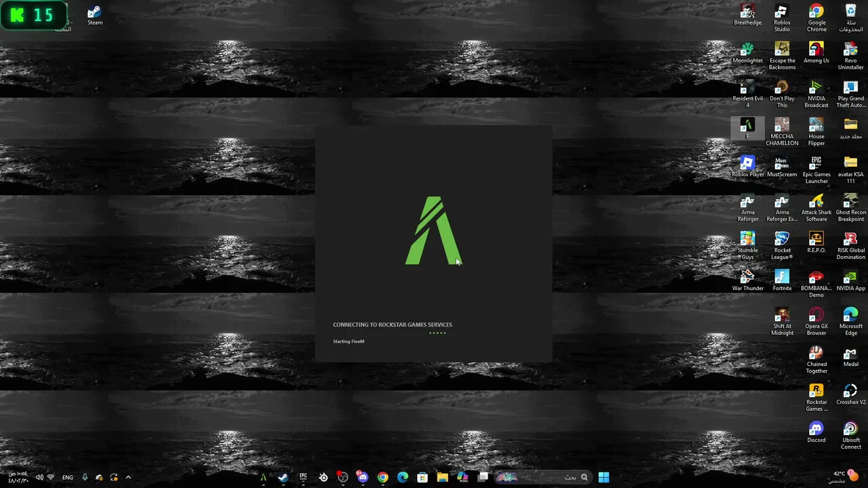
Task: Click the "CONNECTING TO ROCKSTAR GAMES SERVICES" text
Action: click(x=393, y=325)
